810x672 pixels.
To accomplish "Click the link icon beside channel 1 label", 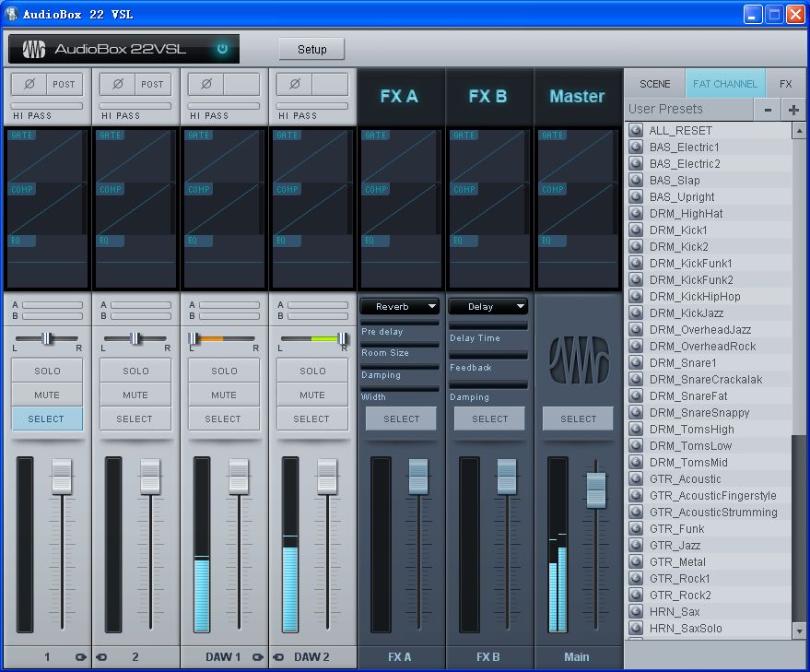I will coord(80,657).
